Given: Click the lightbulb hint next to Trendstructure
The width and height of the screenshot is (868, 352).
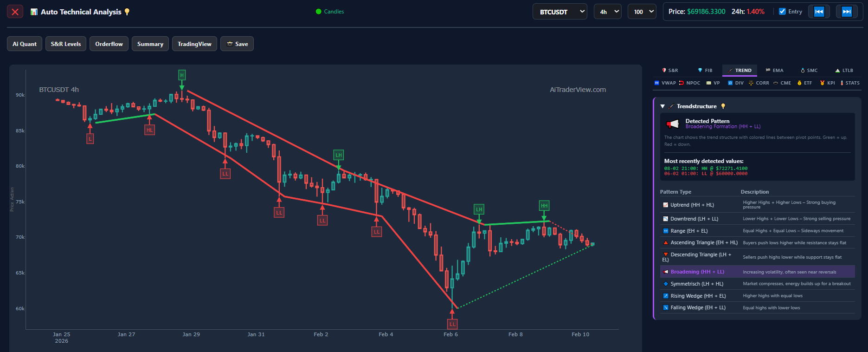Looking at the screenshot, I should (723, 106).
